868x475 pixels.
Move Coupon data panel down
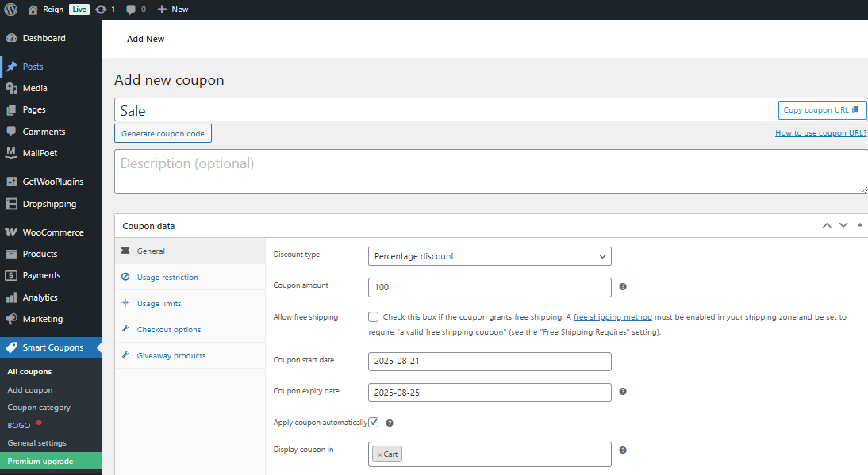[843, 225]
